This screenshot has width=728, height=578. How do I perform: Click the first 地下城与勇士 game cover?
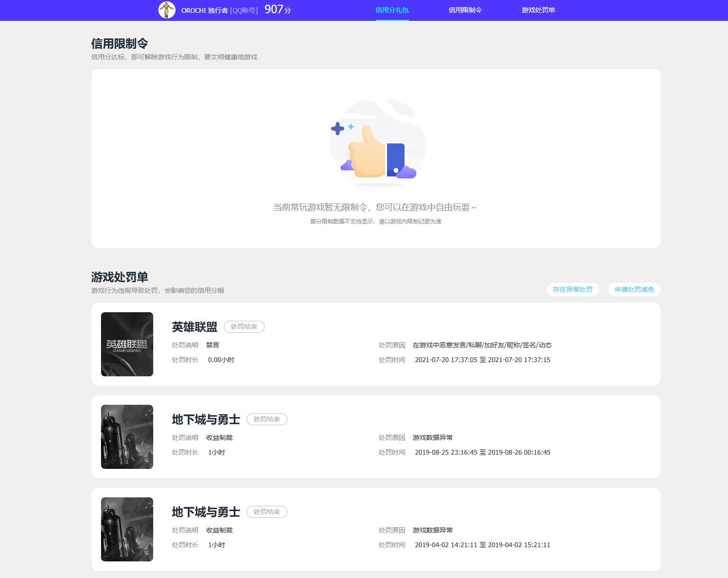127,437
